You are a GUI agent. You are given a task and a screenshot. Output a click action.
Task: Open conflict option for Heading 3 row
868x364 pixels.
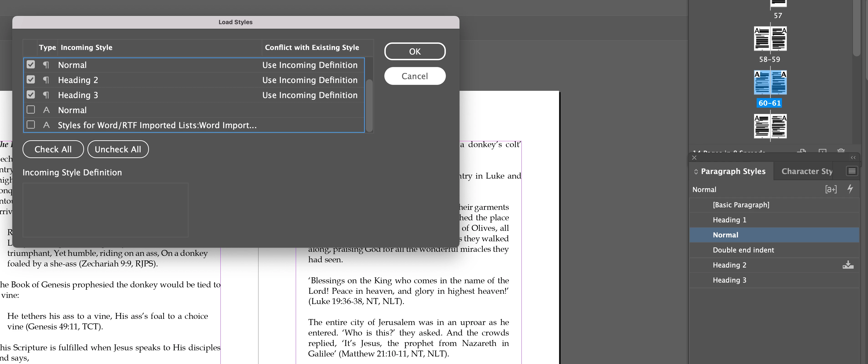(310, 95)
